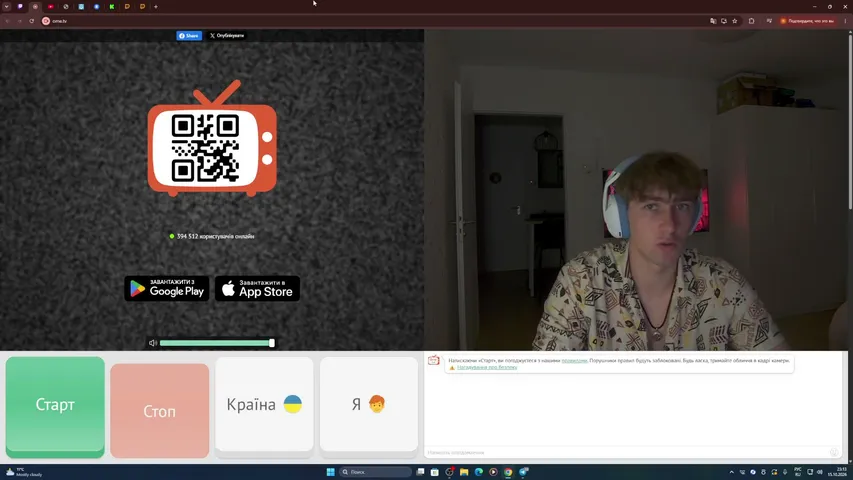Viewport: 853px width, 480px height.
Task: Switch to the first orange D tab
Action: tap(127, 7)
